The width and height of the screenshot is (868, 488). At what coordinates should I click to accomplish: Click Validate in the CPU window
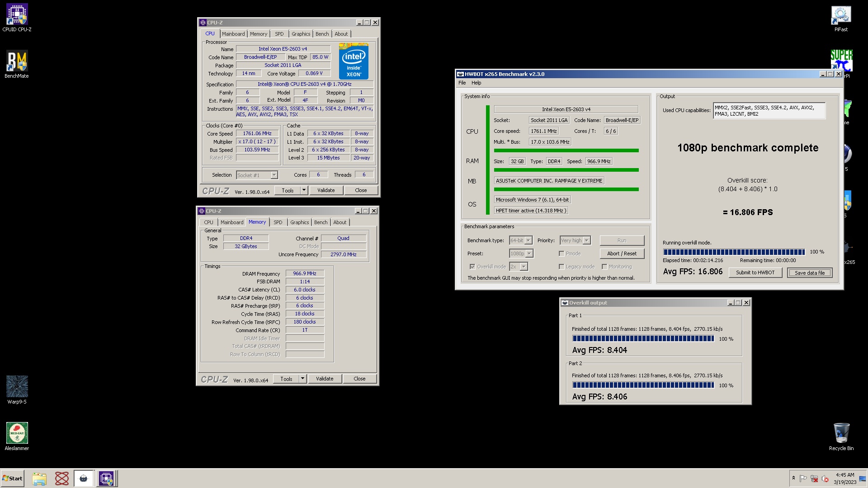click(326, 190)
